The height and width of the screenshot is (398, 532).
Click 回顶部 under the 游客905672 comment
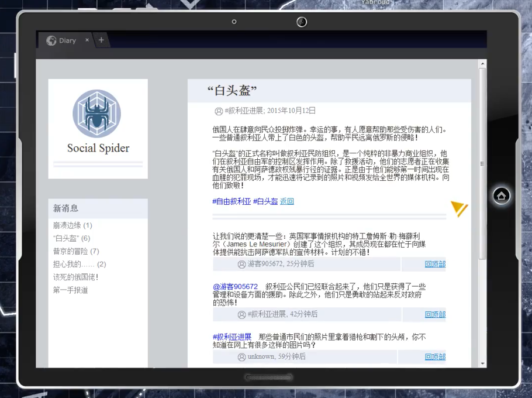pos(435,264)
